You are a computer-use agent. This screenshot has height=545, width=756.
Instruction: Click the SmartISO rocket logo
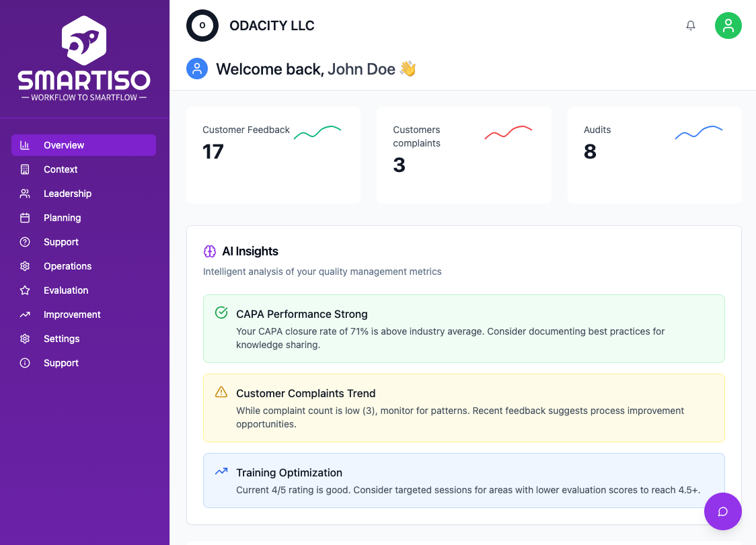coord(84,42)
